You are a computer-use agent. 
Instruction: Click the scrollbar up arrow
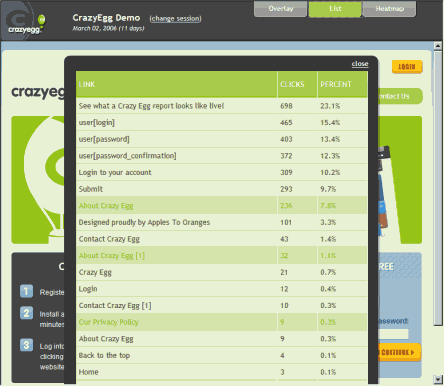(x=438, y=46)
